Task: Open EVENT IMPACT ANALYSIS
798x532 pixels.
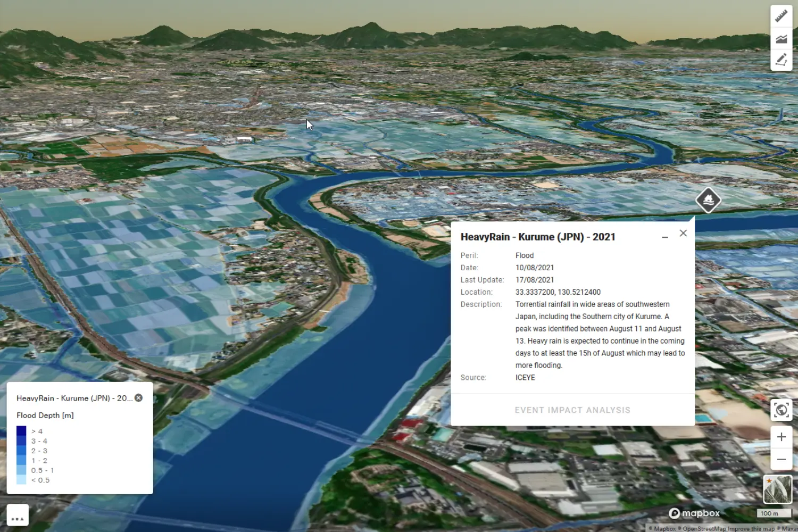Action: (x=572, y=410)
